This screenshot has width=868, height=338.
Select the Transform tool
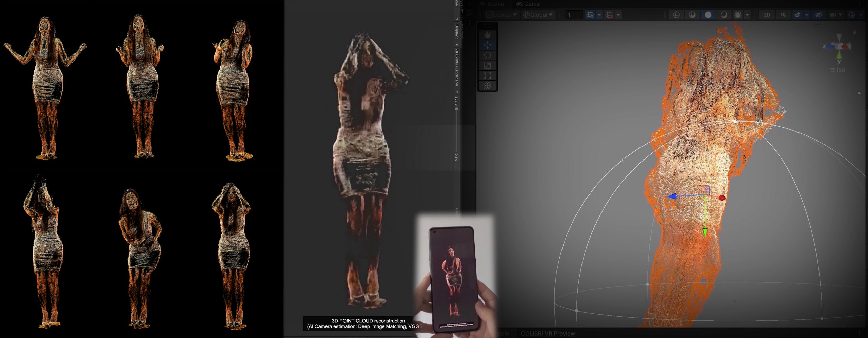pos(487,86)
